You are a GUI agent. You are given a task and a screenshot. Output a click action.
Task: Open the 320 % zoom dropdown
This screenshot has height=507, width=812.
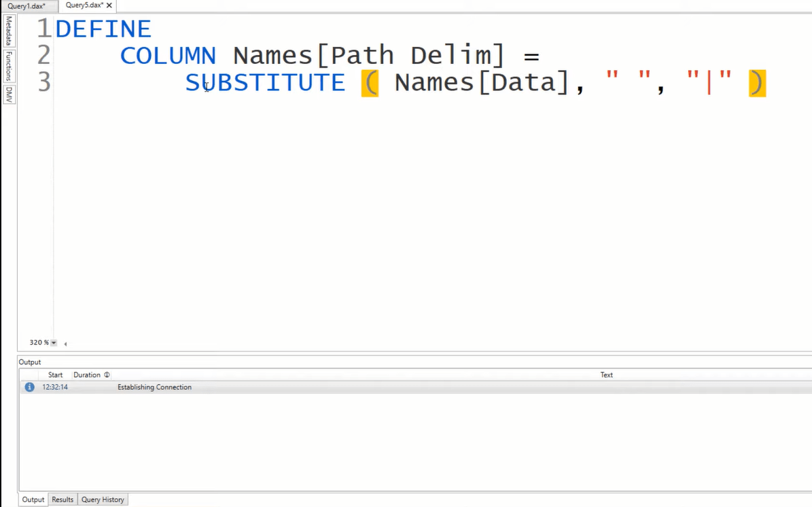coord(53,343)
